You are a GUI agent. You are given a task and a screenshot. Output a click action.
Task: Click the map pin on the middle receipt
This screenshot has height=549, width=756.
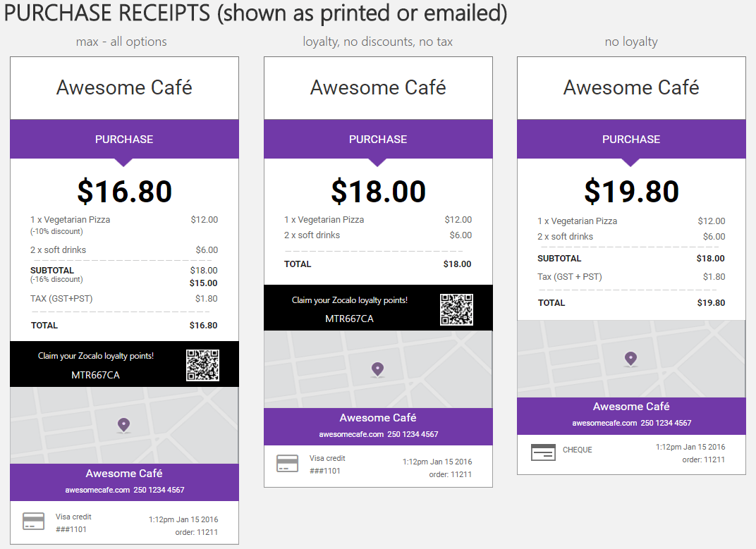pyautogui.click(x=377, y=370)
